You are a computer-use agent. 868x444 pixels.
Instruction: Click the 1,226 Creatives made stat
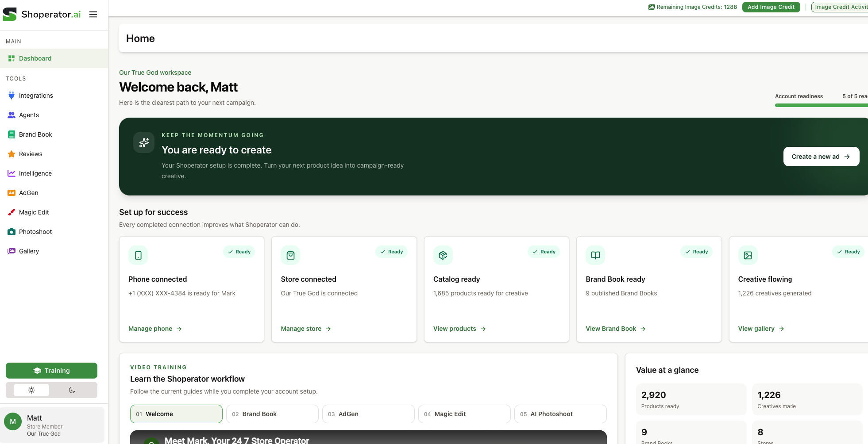(807, 399)
